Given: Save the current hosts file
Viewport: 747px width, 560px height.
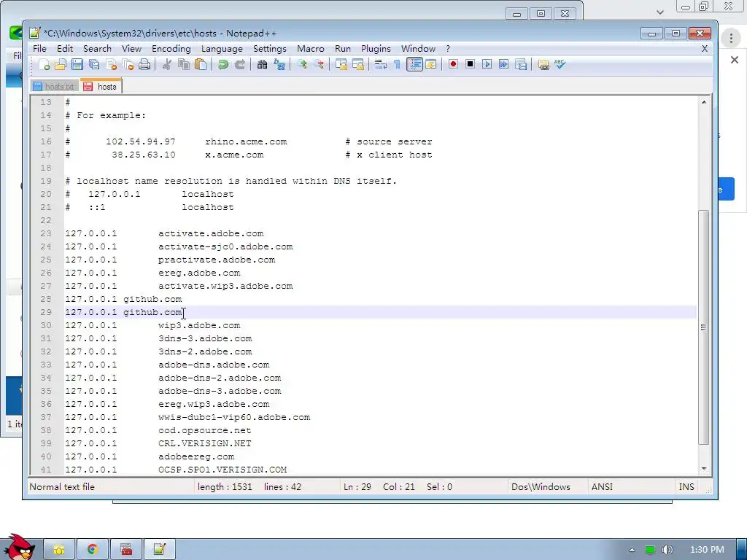Looking at the screenshot, I should 77,64.
